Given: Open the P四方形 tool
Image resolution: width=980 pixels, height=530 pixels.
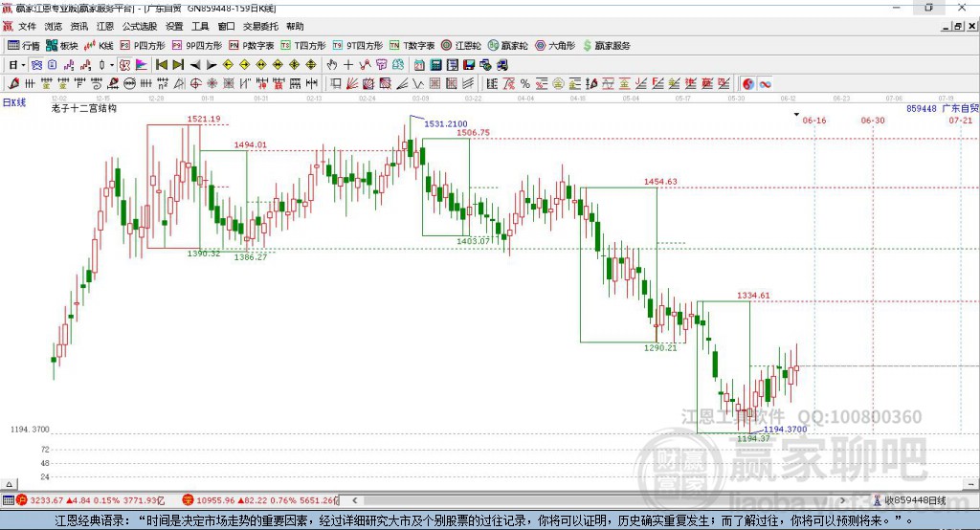Looking at the screenshot, I should pos(143,46).
